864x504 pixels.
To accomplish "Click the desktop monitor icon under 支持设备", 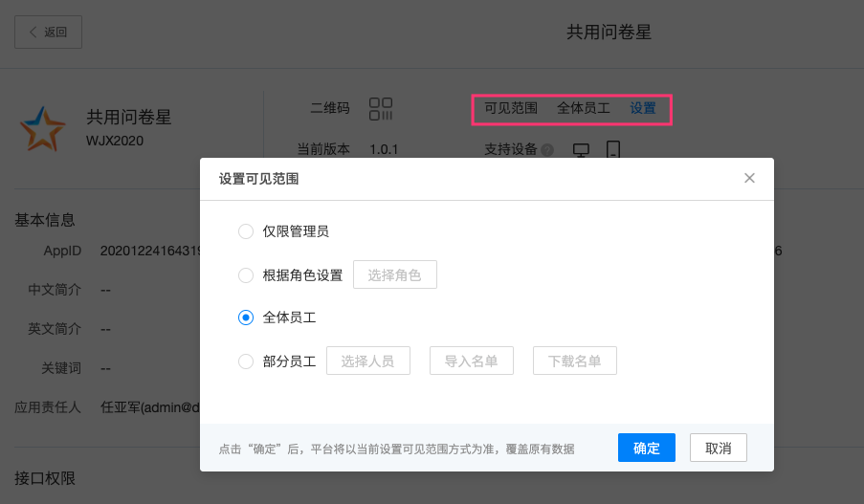I will point(581,150).
